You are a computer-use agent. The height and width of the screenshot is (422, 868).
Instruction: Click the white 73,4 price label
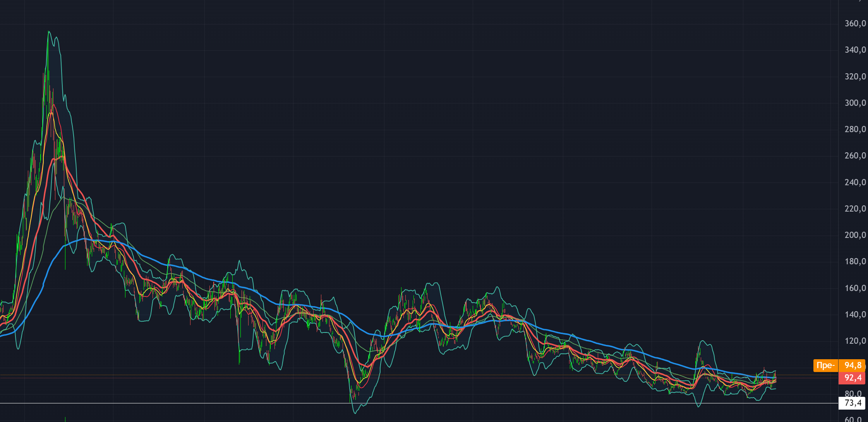tap(852, 403)
